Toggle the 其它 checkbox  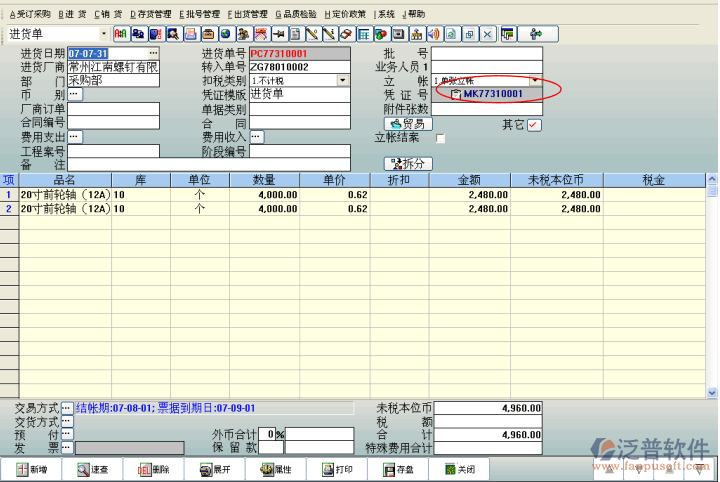click(x=534, y=124)
